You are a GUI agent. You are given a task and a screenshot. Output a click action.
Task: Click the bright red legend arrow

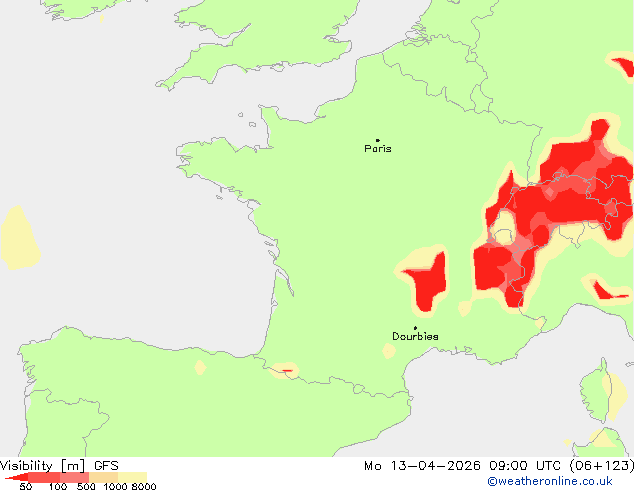[16, 477]
